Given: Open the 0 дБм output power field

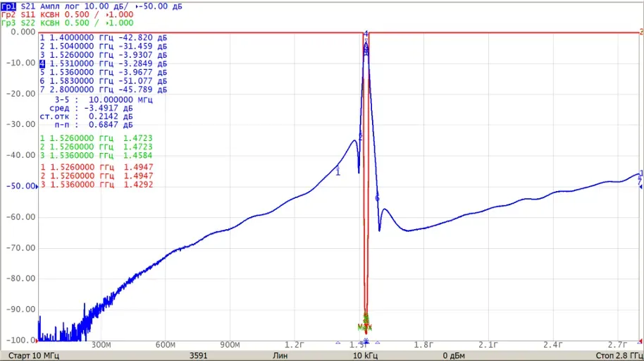Looking at the screenshot, I should (x=454, y=355).
